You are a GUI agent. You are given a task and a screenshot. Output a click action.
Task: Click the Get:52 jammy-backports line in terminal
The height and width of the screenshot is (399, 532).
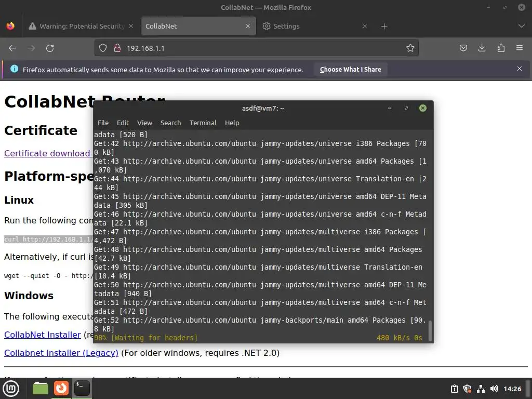[x=260, y=325]
